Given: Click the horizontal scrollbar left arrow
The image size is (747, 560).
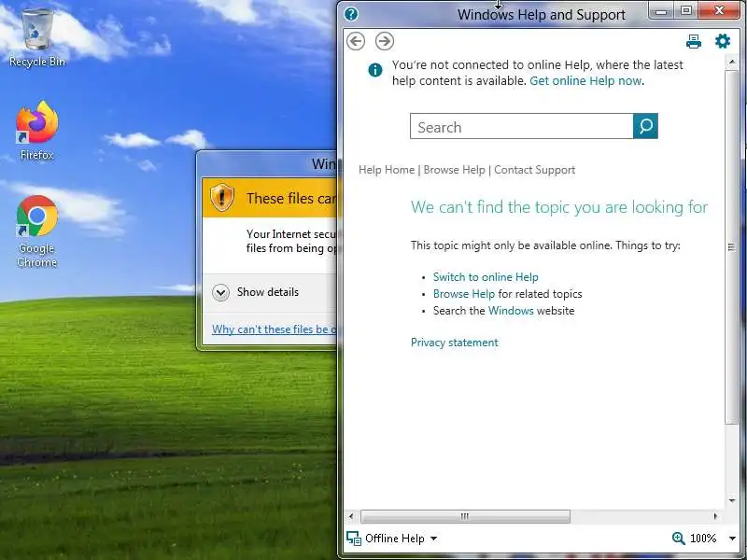Looking at the screenshot, I should click(351, 516).
